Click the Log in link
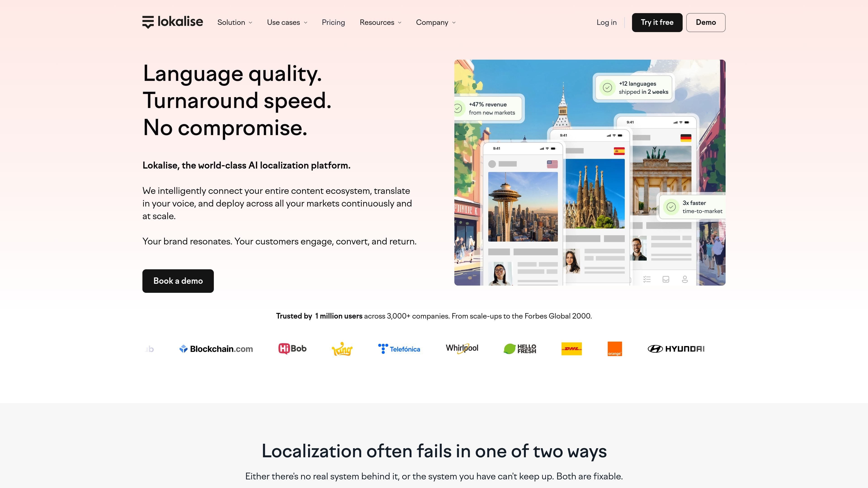This screenshot has width=868, height=488. (606, 22)
